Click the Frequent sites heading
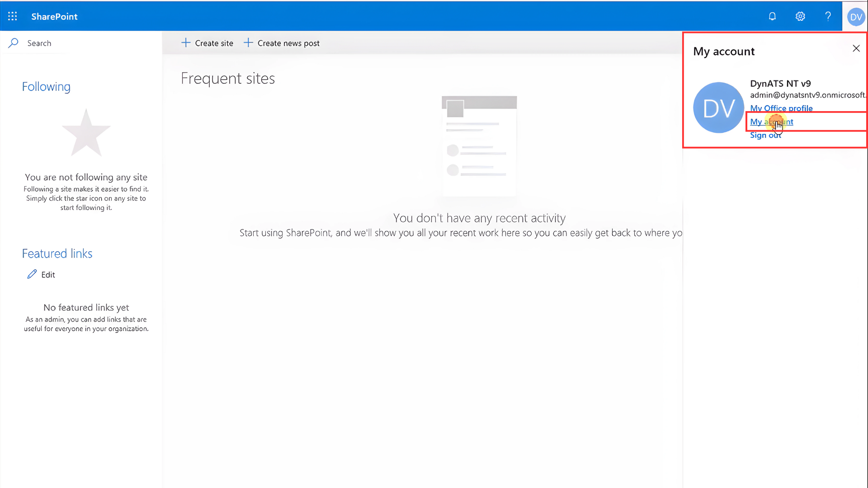868x488 pixels. point(228,79)
